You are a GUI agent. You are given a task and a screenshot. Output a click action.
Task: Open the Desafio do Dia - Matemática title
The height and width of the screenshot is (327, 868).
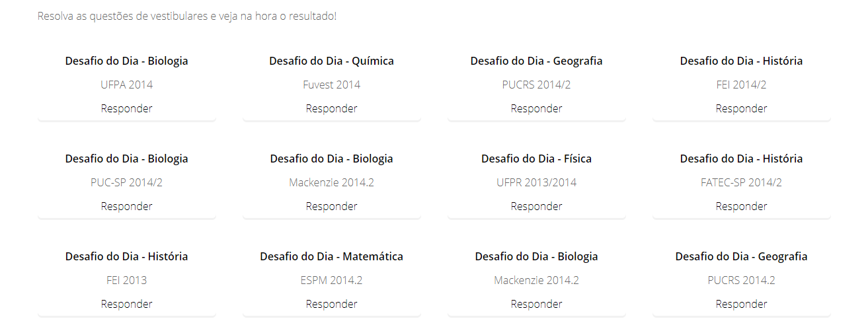point(331,256)
